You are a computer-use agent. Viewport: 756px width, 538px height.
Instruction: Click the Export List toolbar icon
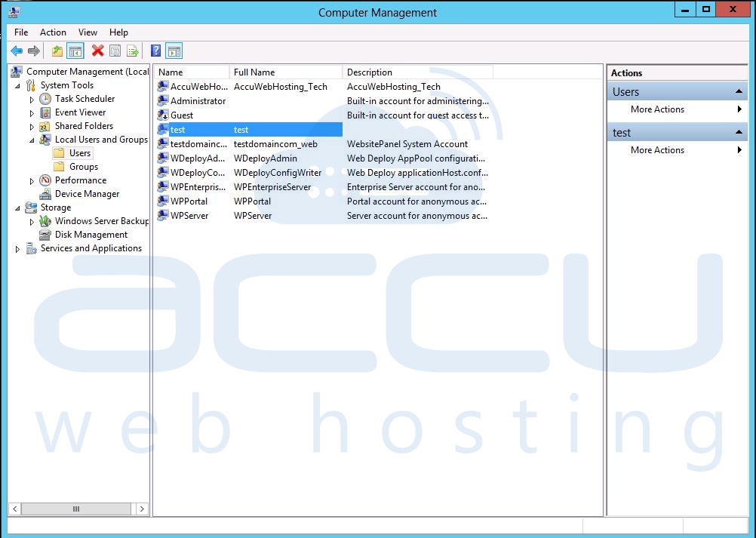pyautogui.click(x=133, y=51)
